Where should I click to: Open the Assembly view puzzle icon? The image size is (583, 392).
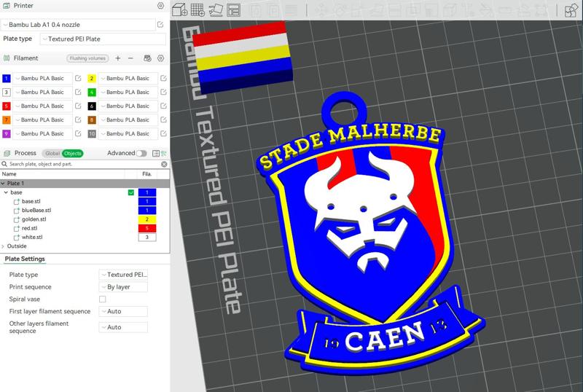[571, 10]
